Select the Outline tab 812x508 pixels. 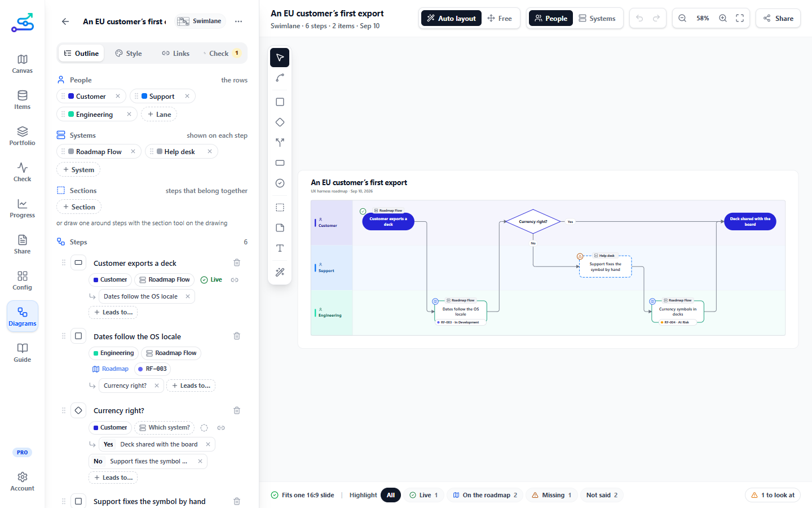coord(81,54)
